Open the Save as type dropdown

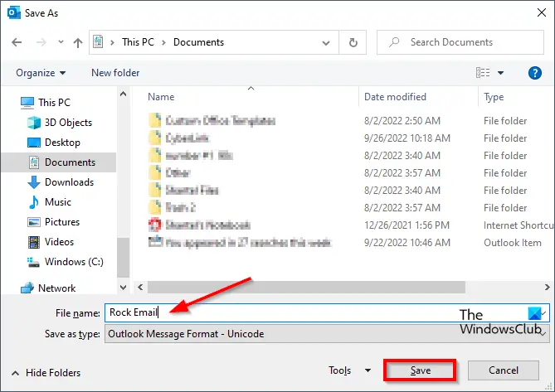pos(327,334)
